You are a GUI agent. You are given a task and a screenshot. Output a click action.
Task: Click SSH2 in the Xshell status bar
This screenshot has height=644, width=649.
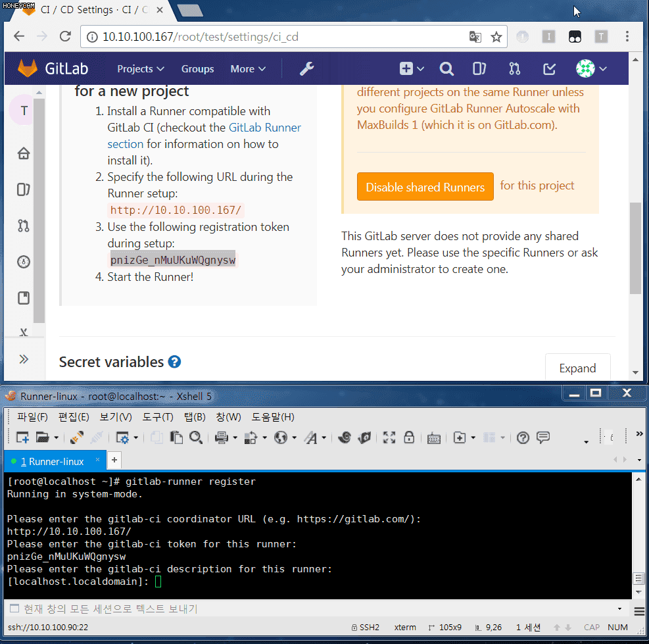point(366,627)
